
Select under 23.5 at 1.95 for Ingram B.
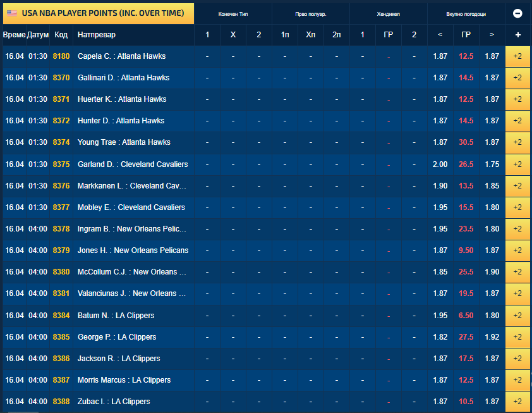[440, 229]
